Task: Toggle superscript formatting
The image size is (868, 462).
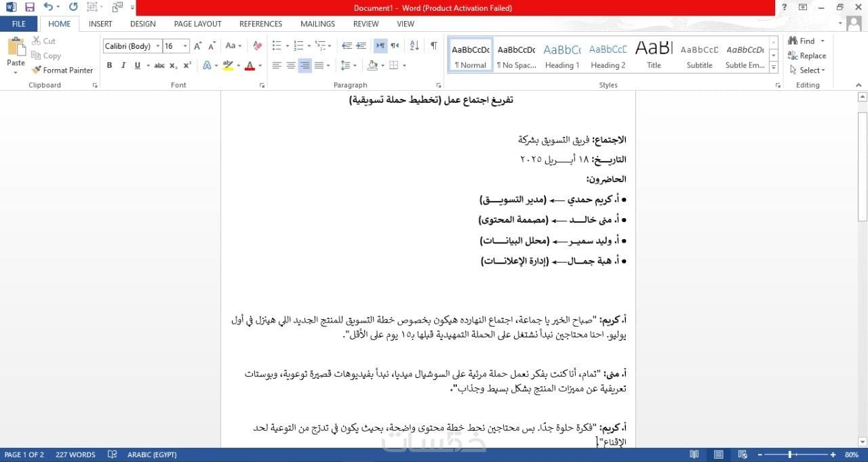Action: pyautogui.click(x=188, y=66)
